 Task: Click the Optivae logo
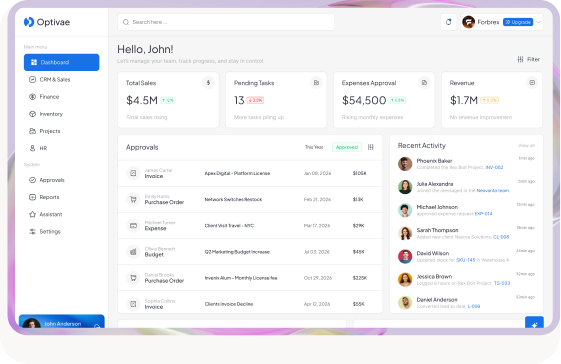pyautogui.click(x=47, y=22)
